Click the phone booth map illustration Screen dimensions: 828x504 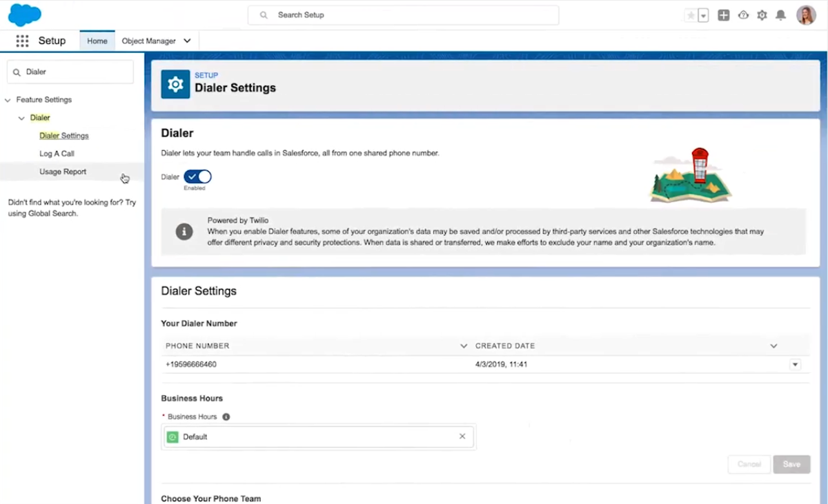(x=691, y=174)
